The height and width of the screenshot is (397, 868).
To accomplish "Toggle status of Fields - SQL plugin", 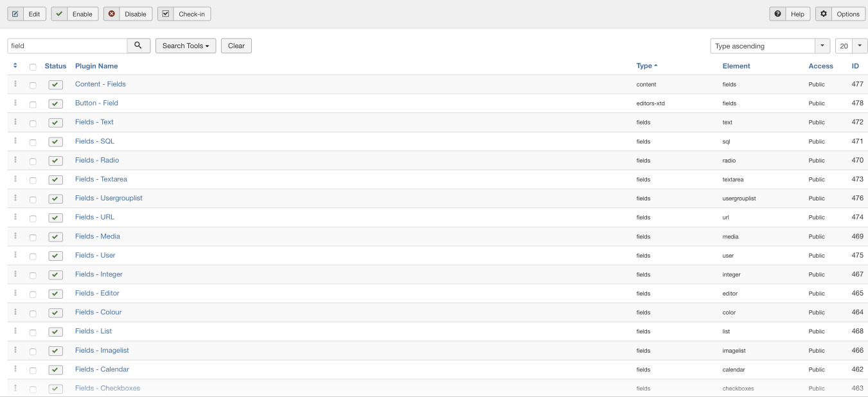I will (x=56, y=141).
